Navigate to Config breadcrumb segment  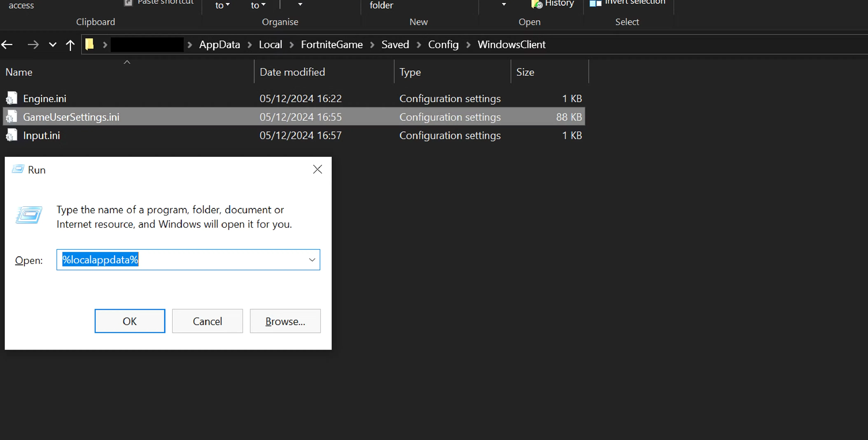tap(443, 44)
